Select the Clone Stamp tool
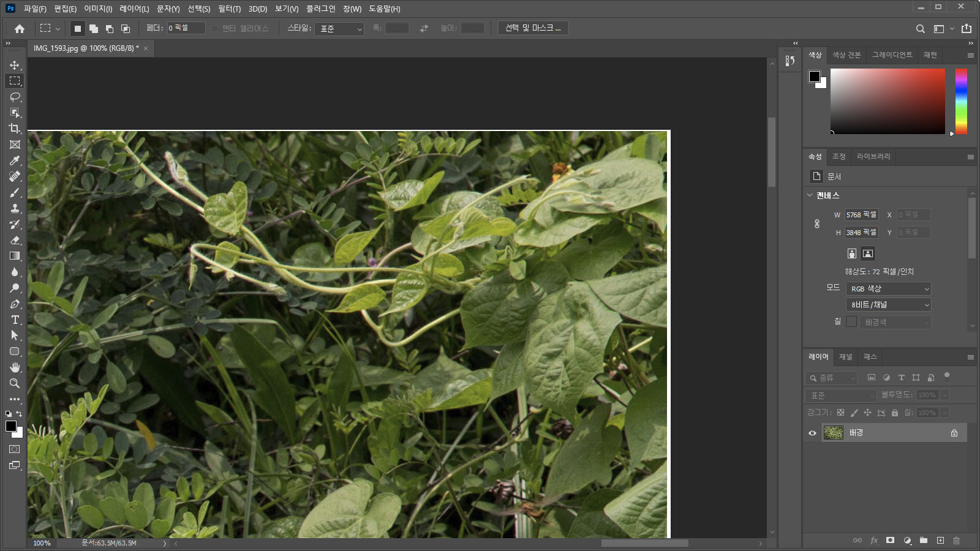This screenshot has width=980, height=551. pyautogui.click(x=15, y=208)
